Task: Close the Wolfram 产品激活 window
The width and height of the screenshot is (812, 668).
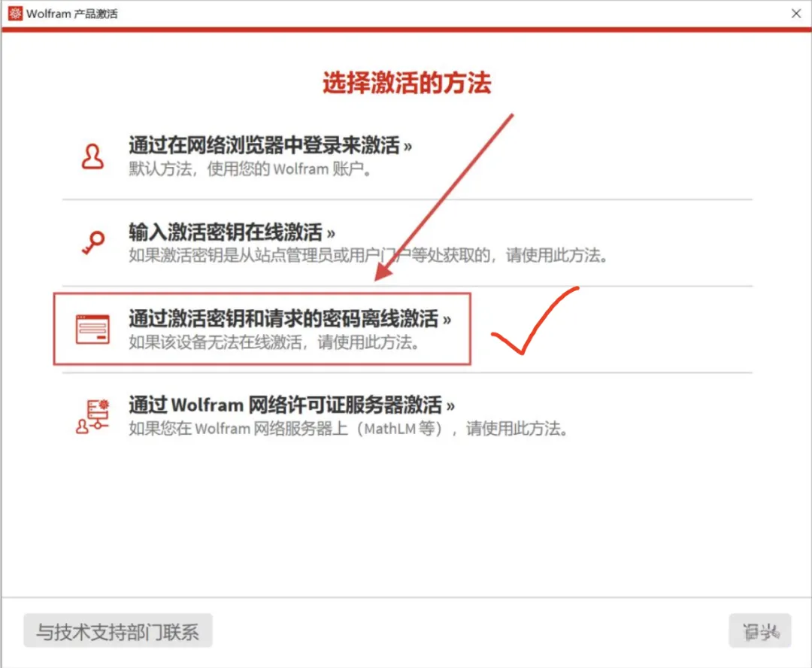Action: 796,14
